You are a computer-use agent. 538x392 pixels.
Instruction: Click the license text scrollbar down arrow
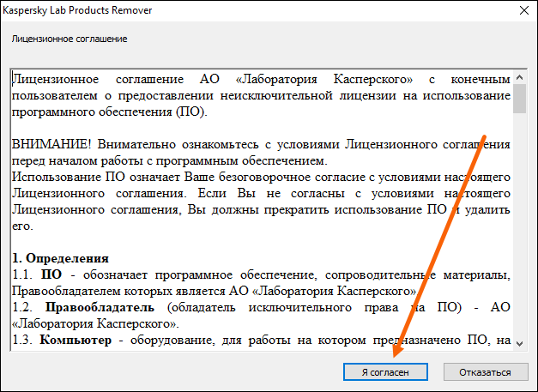[x=519, y=343]
